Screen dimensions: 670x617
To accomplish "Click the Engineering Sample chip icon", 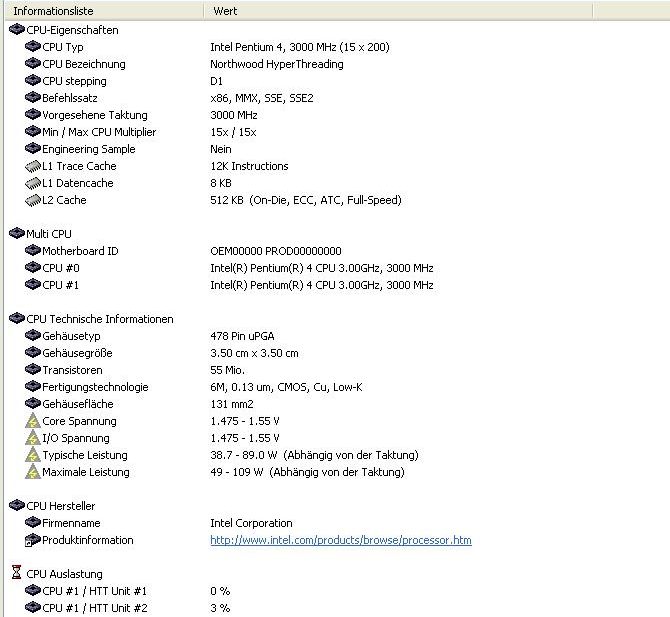I will 32,148.
